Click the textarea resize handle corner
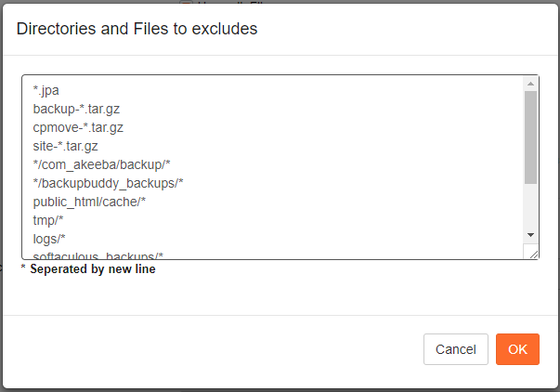The image size is (560, 392). click(x=533, y=254)
